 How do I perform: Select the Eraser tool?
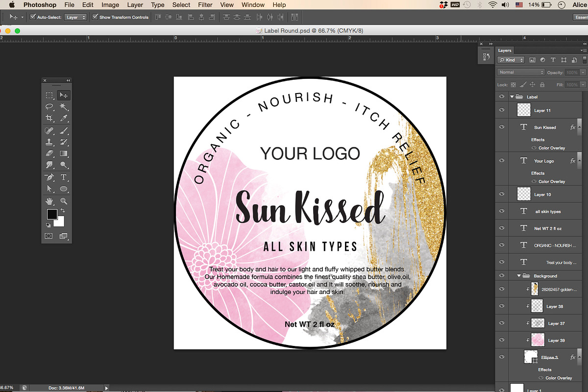coord(49,153)
